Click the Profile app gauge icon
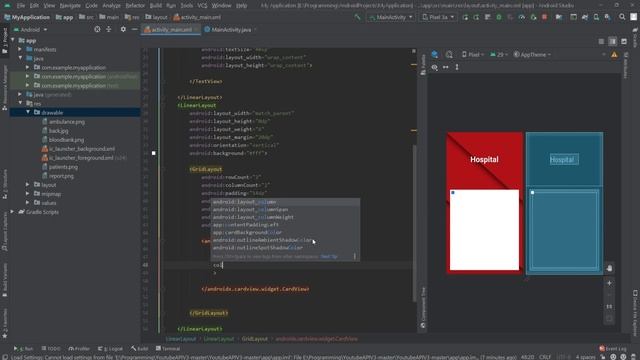The height and width of the screenshot is (360, 640). click(522, 17)
